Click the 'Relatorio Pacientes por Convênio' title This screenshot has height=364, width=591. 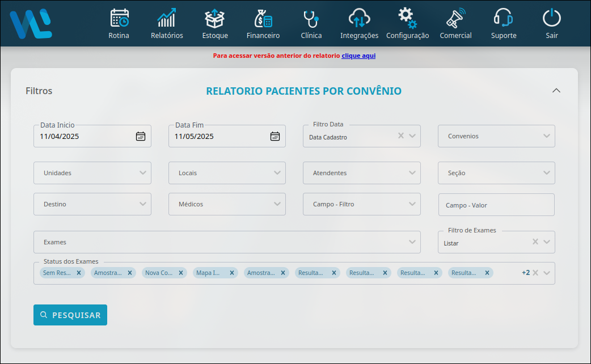304,91
